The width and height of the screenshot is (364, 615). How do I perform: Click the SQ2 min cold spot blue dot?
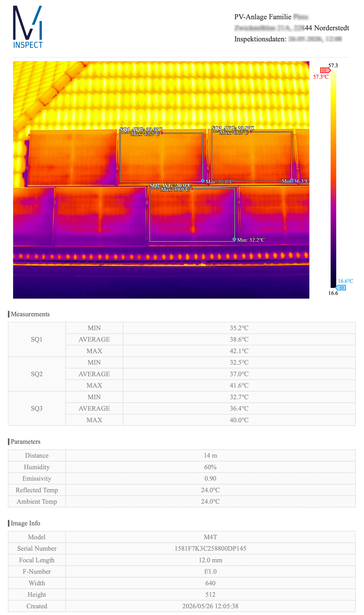pyautogui.click(x=234, y=239)
